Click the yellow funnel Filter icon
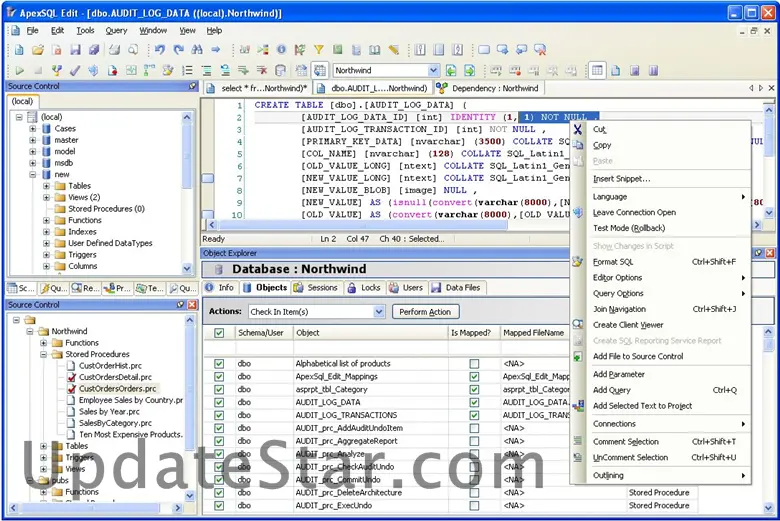The height and width of the screenshot is (521, 780). (319, 50)
